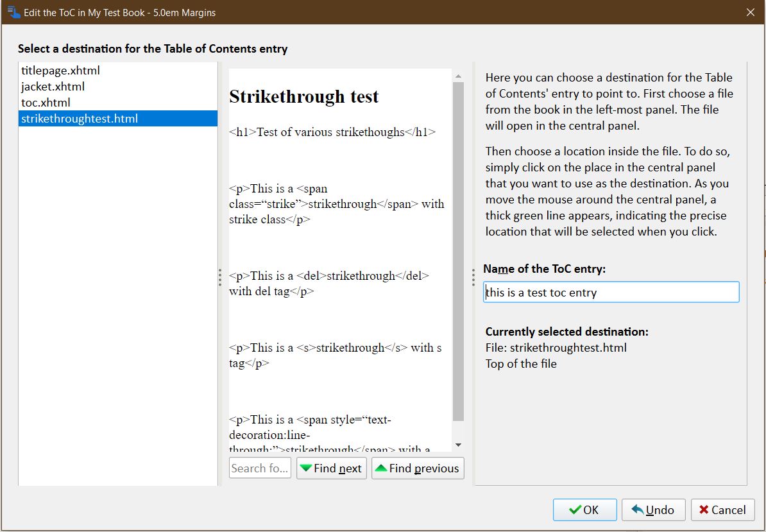Confirm with the OK button
Screen dimensions: 766x532
click(x=584, y=510)
